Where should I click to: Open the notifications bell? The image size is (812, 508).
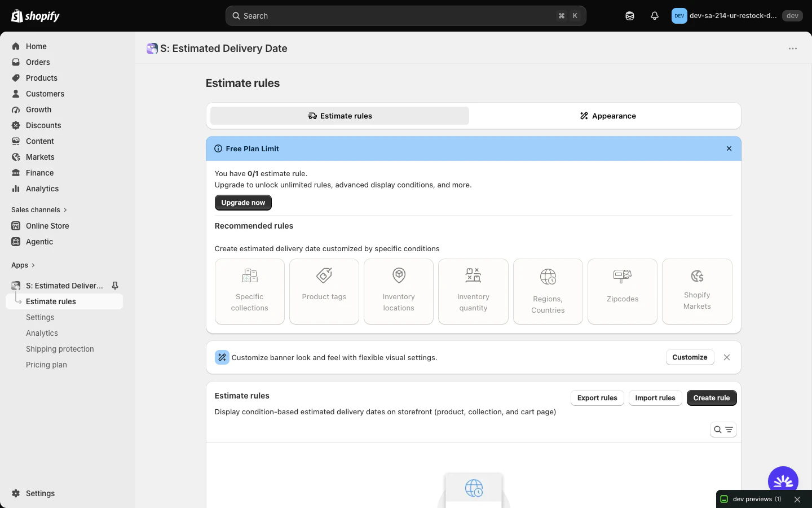point(655,16)
